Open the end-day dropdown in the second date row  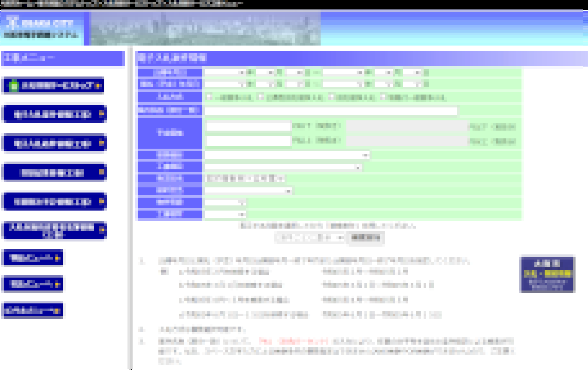tap(413, 84)
